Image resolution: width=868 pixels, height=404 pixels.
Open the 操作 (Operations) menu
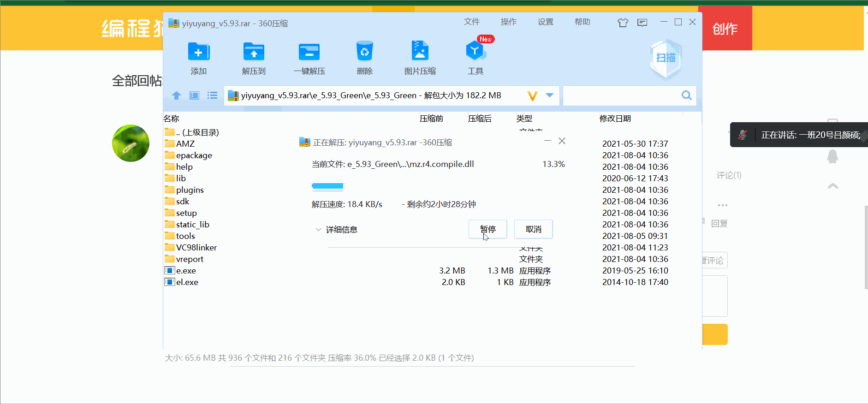pos(509,22)
